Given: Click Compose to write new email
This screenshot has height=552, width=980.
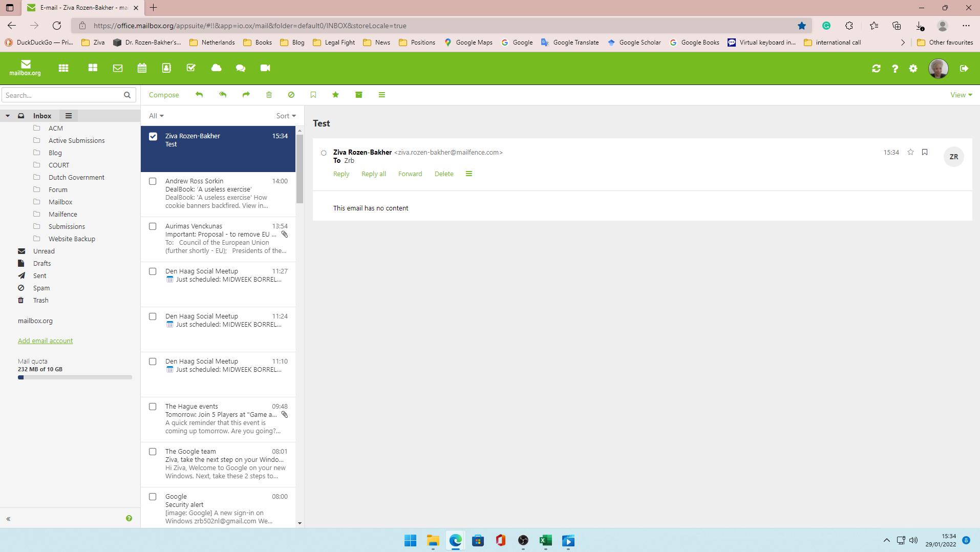Looking at the screenshot, I should pyautogui.click(x=164, y=95).
